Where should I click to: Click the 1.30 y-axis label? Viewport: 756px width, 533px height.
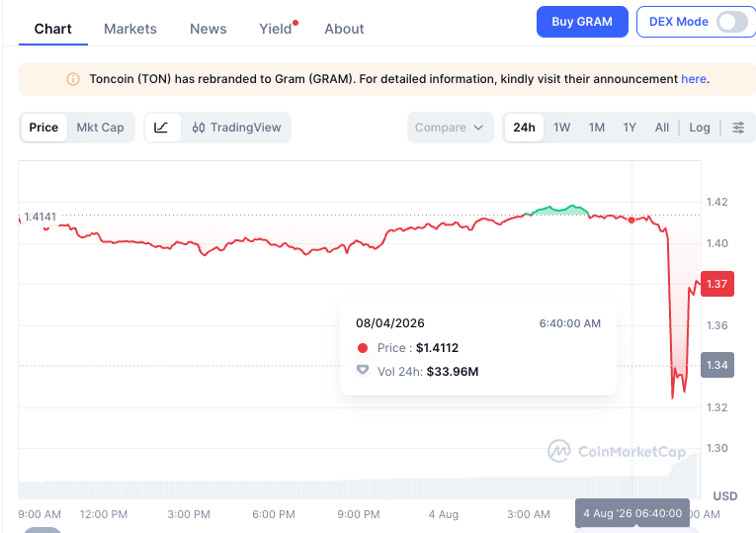[716, 448]
